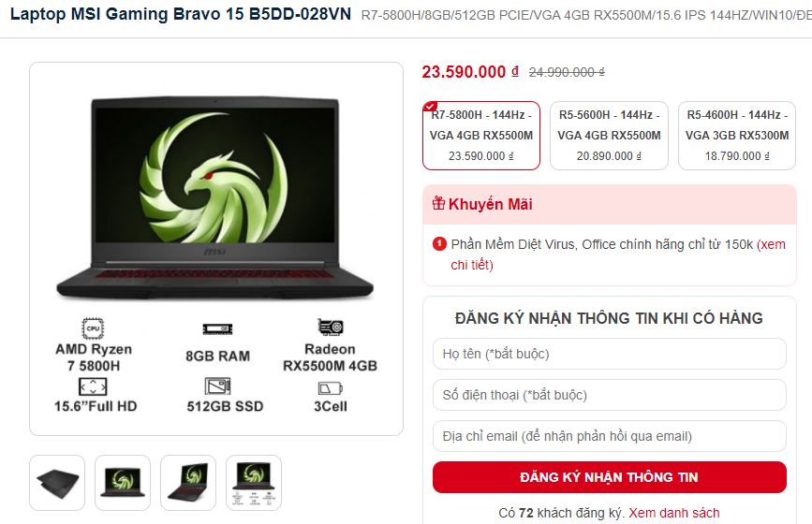The height and width of the screenshot is (524, 812).
Task: Click the SSD storage icon above 512GB SSD
Action: click(x=217, y=386)
